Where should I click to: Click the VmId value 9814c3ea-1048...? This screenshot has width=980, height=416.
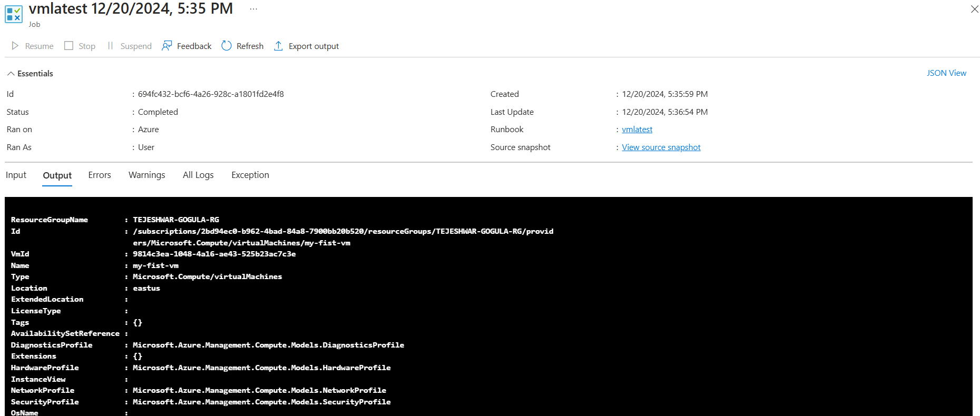click(x=214, y=254)
